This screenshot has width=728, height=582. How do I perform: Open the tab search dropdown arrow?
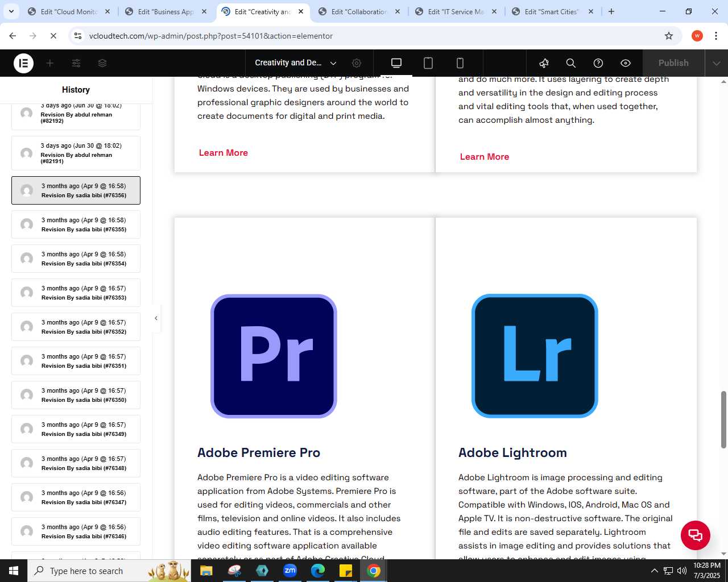pos(11,11)
